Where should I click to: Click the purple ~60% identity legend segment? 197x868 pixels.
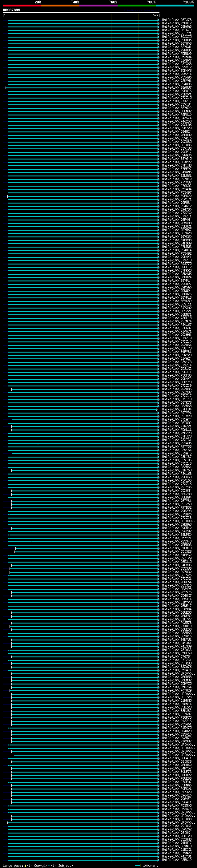pyautogui.click(x=98, y=6)
